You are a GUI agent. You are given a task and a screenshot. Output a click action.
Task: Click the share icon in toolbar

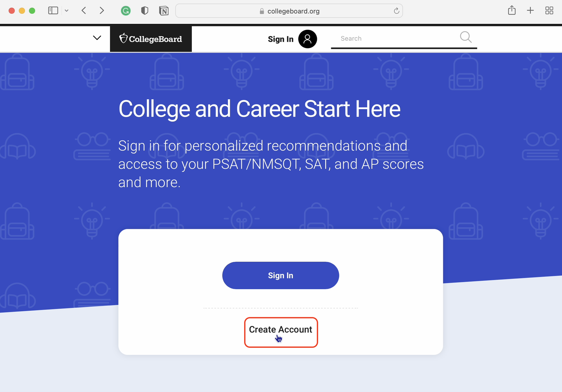(512, 11)
